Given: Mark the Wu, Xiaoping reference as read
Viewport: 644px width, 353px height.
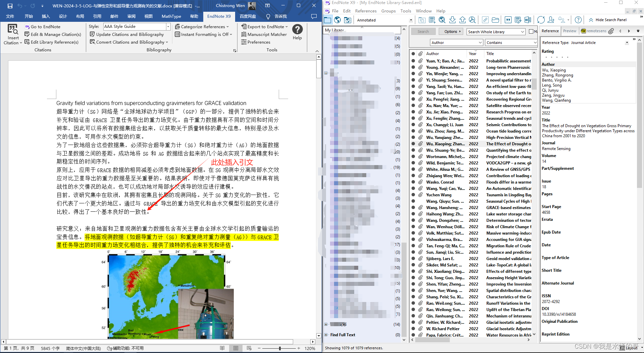Looking at the screenshot, I should pos(413,144).
